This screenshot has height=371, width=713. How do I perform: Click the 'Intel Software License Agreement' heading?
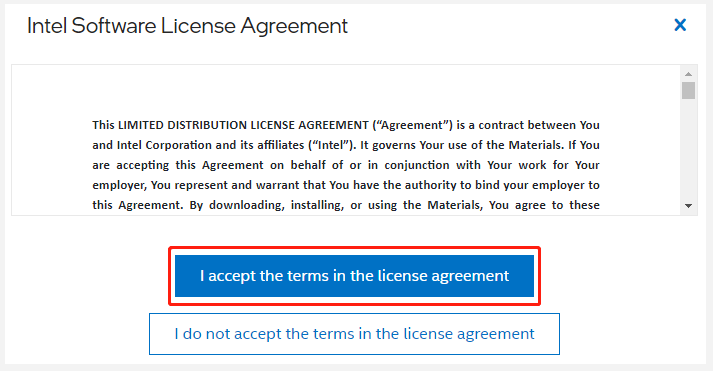click(x=187, y=26)
